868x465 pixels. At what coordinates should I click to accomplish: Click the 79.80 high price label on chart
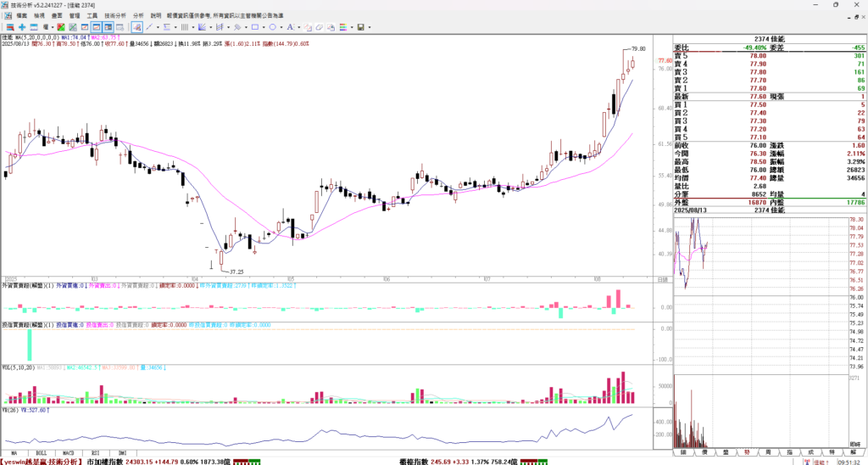[x=638, y=49]
